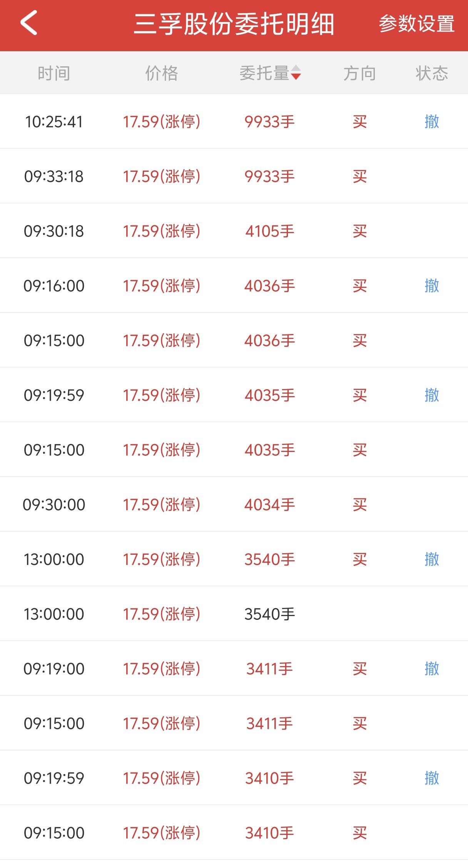Image resolution: width=468 pixels, height=868 pixels.
Task: Select the 状态 column header
Action: (431, 73)
